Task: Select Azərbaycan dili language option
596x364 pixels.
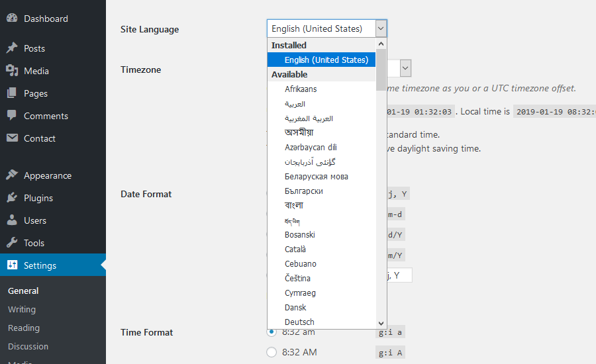Action: 321,148
